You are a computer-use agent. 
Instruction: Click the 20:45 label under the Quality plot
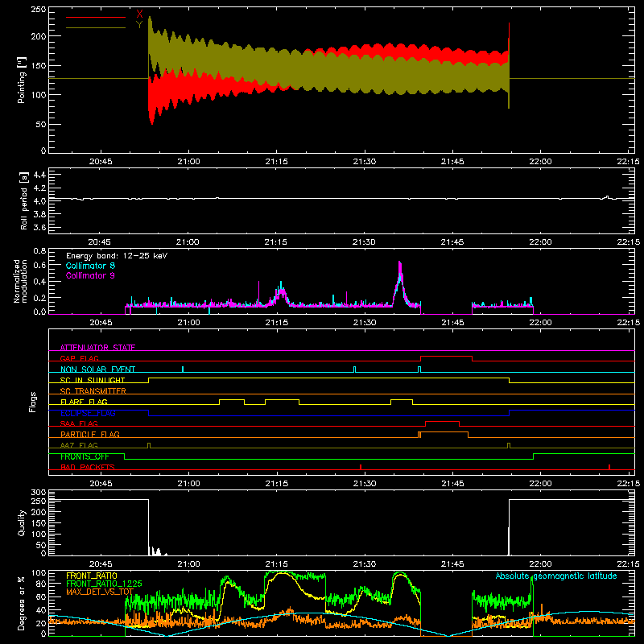[101, 564]
